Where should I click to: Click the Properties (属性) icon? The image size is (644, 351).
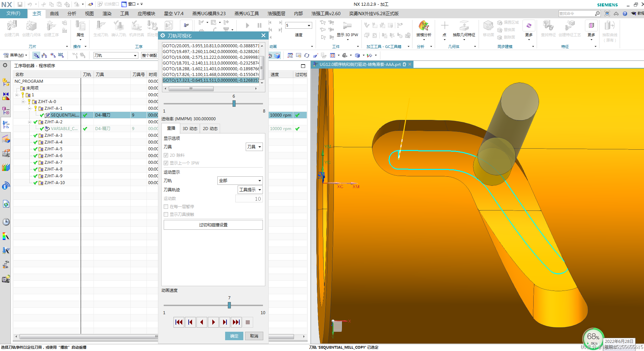pyautogui.click(x=80, y=26)
